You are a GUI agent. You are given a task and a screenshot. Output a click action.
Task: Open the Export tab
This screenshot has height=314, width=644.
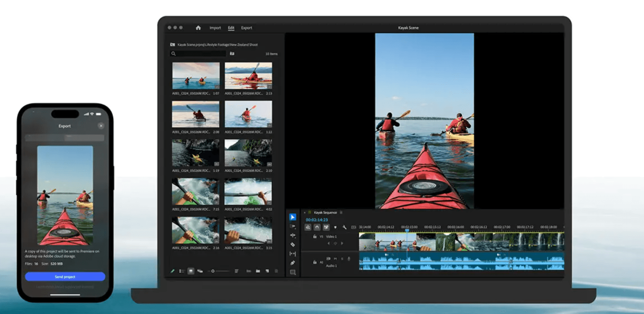pos(247,28)
